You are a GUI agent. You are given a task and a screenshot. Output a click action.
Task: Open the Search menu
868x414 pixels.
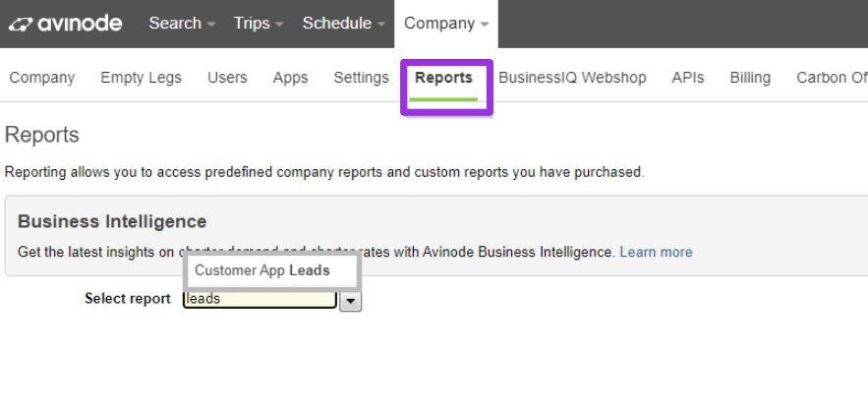click(x=182, y=24)
